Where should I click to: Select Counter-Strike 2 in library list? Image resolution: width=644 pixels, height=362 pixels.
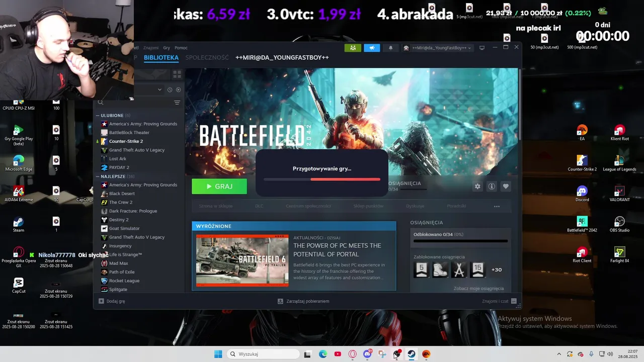coord(126,141)
